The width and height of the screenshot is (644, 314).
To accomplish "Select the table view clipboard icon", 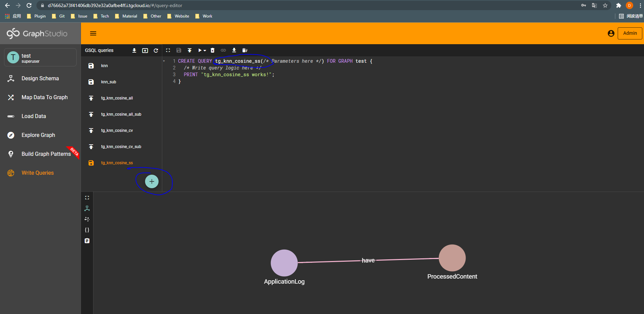I will pos(87,241).
